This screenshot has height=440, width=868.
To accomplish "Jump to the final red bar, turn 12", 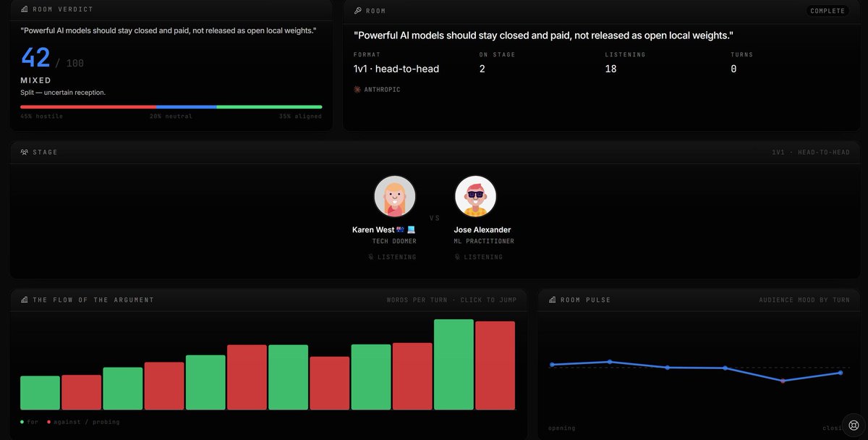I will (x=495, y=365).
